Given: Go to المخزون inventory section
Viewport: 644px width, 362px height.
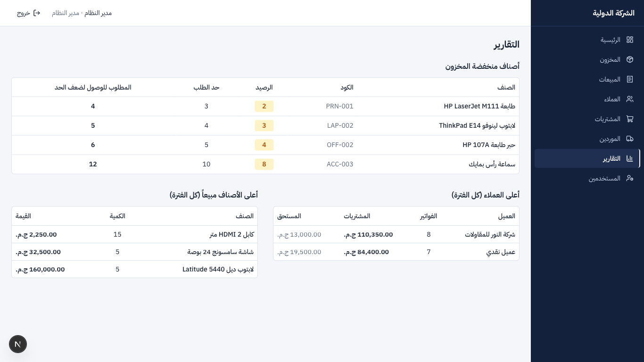Looking at the screenshot, I should [x=587, y=59].
